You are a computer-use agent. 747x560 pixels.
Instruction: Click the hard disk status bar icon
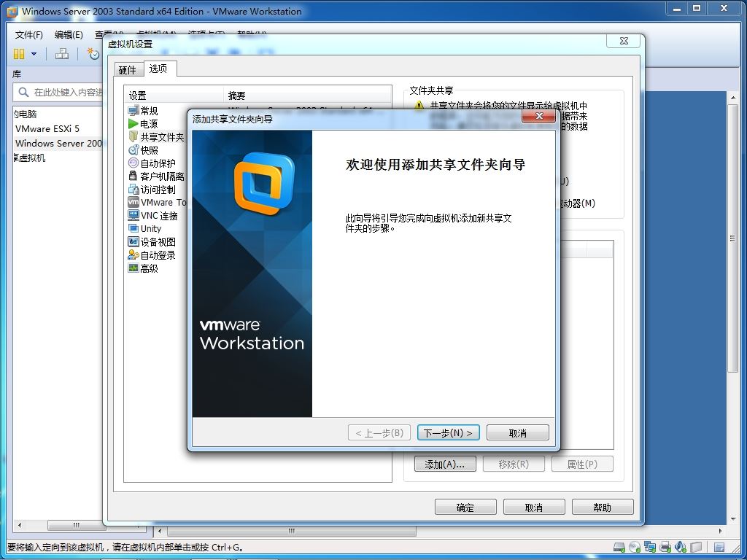pyautogui.click(x=619, y=547)
